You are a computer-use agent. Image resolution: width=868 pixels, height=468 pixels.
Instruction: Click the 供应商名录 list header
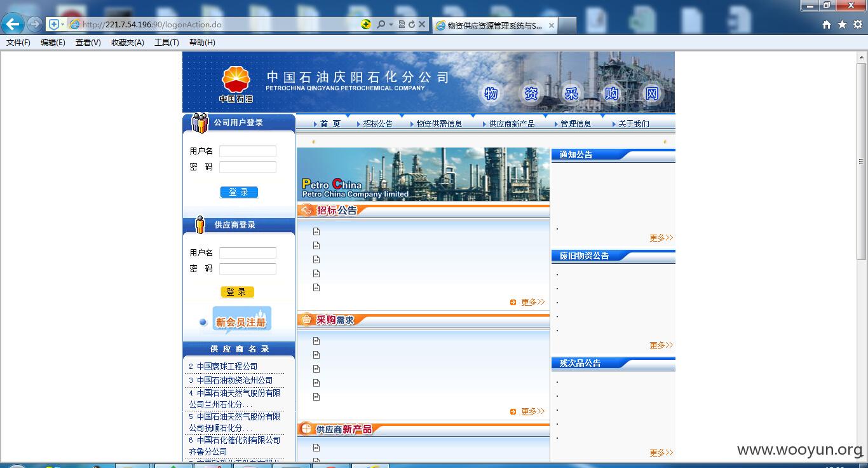click(239, 349)
